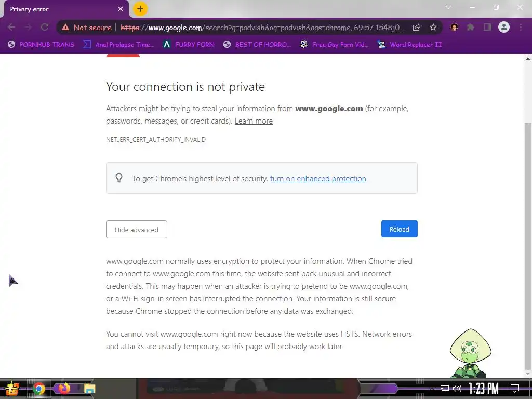Open File Explorer from taskbar
The image size is (532, 399).
89,389
